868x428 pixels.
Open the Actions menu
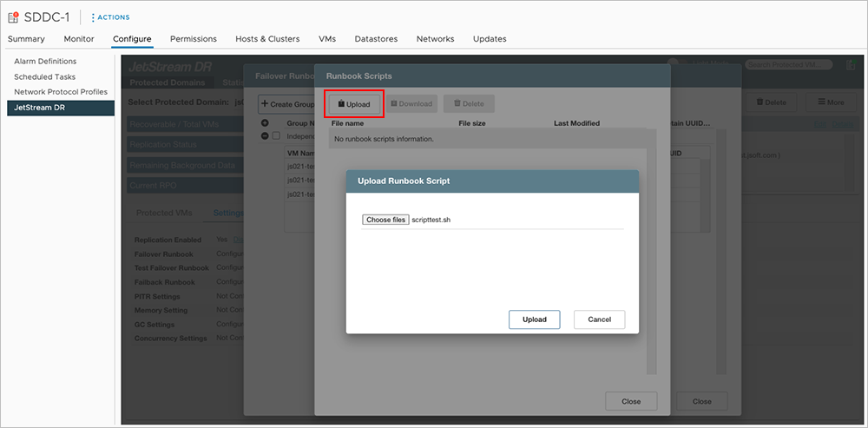coord(112,17)
